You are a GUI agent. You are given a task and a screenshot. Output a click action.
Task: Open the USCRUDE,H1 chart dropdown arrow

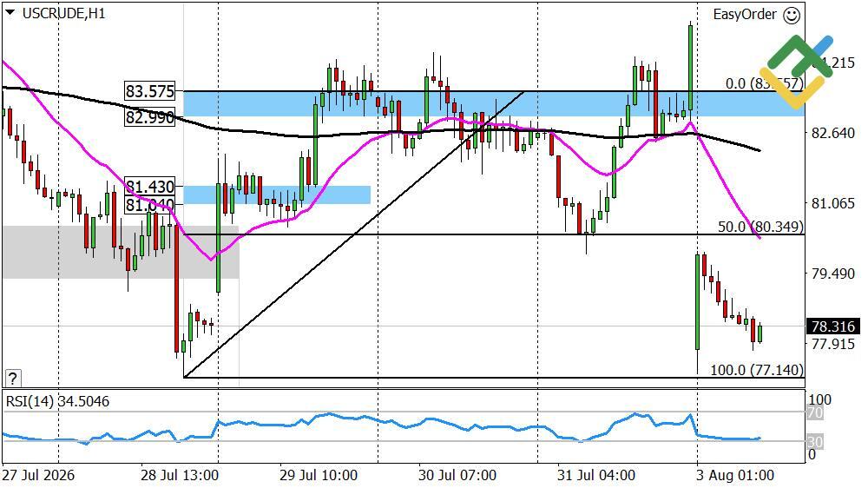(x=10, y=12)
